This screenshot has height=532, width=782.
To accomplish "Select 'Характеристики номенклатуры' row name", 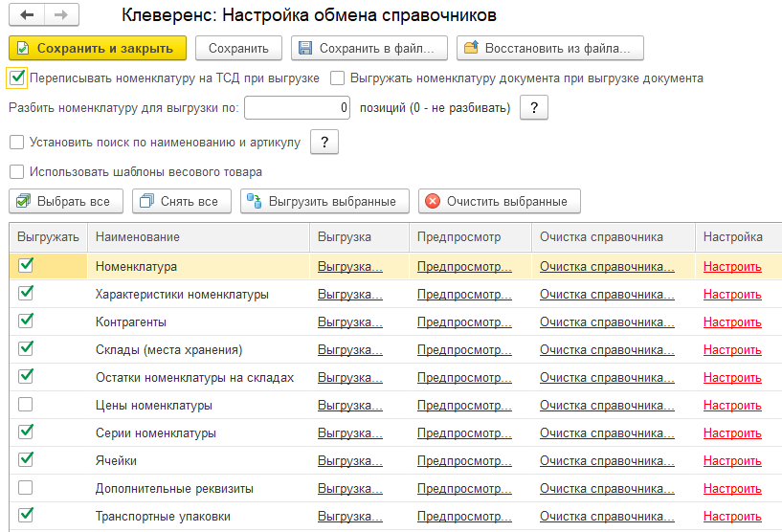I will coord(182,295).
